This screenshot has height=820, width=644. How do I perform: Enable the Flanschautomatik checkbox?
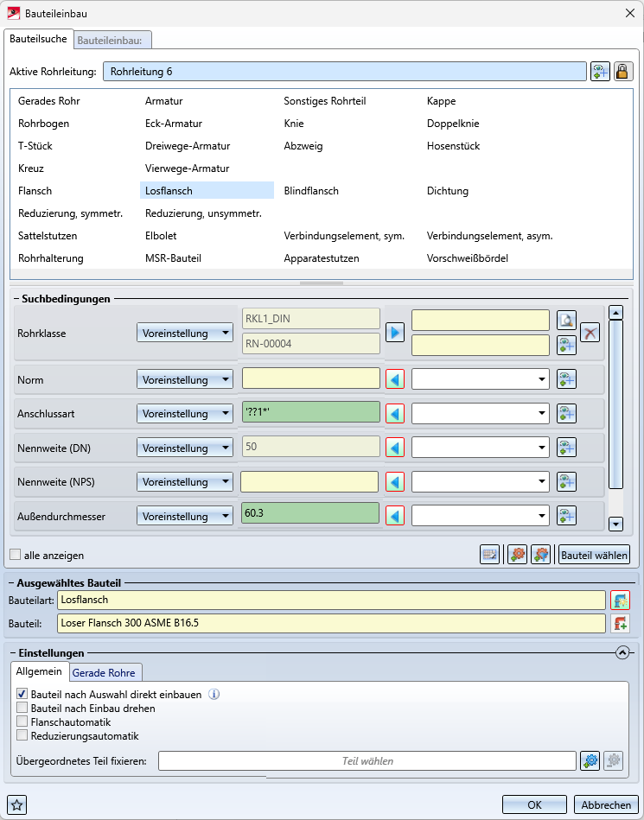(22, 722)
